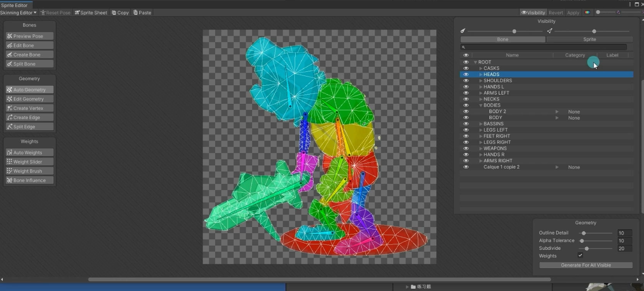Hide the WEAPONS group
The width and height of the screenshot is (644, 291).
[466, 148]
